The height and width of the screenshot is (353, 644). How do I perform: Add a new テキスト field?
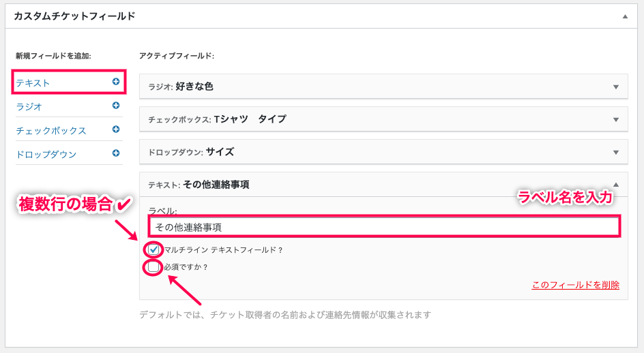(x=33, y=82)
